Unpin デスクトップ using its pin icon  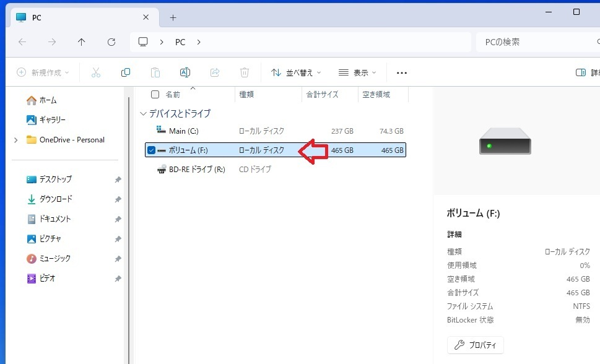[118, 180]
